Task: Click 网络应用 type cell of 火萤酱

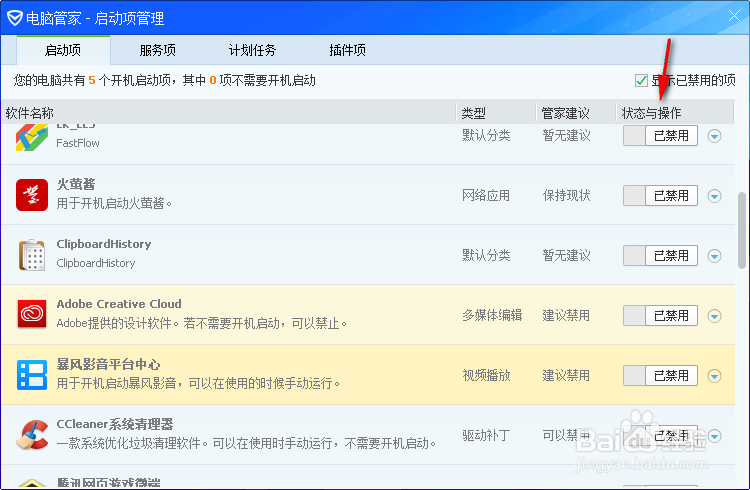Action: click(486, 195)
